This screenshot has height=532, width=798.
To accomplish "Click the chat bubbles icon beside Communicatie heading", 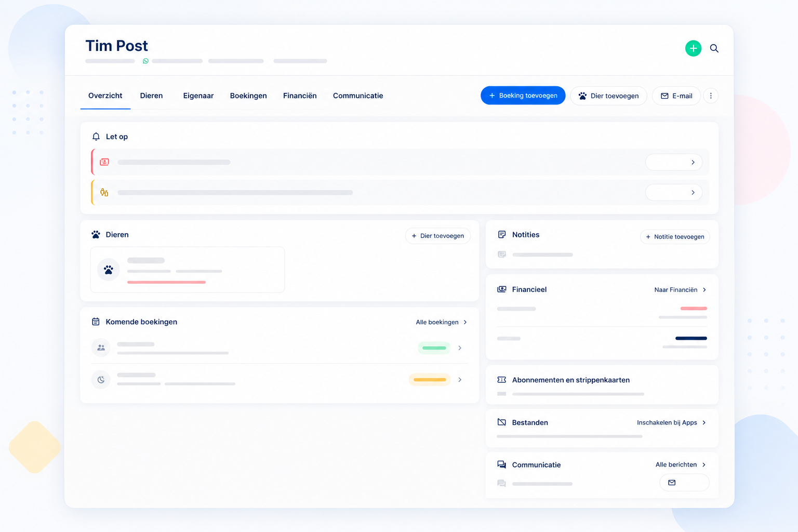I will point(502,464).
